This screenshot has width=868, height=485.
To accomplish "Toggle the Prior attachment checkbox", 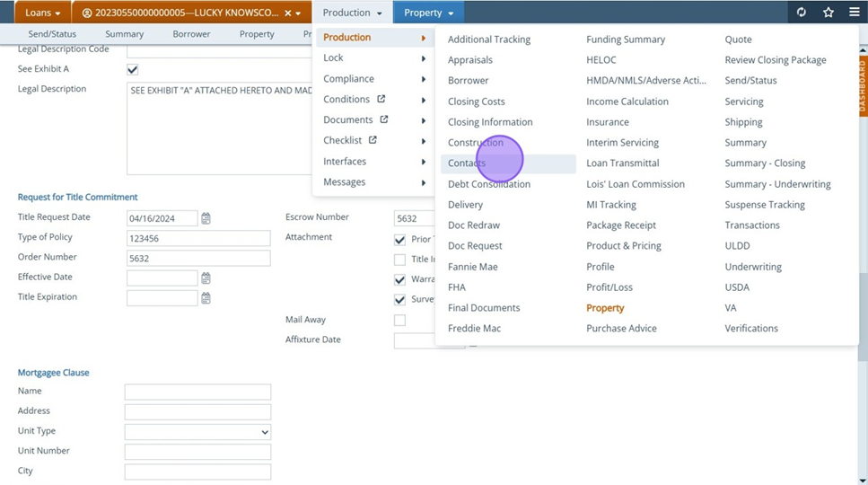I will tap(399, 240).
